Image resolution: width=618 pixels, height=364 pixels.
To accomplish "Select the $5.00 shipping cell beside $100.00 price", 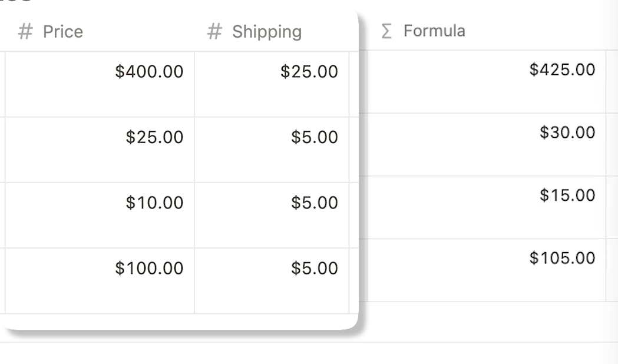I will (272, 281).
